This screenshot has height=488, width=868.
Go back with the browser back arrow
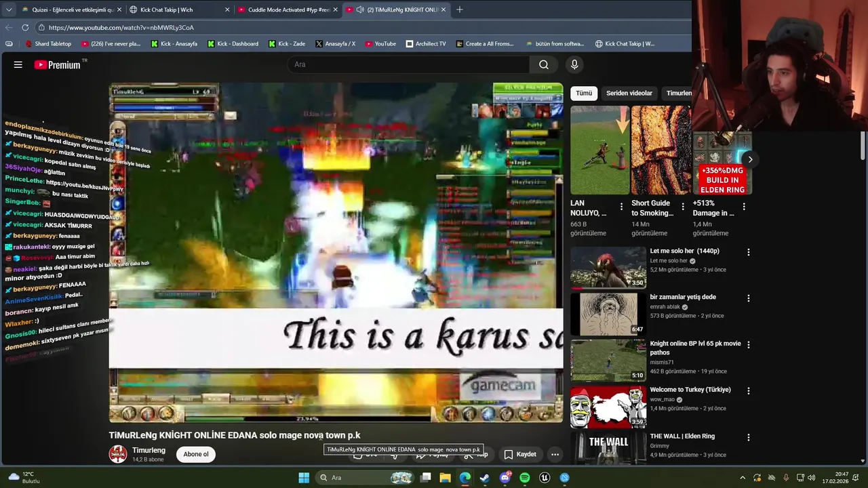(x=9, y=27)
